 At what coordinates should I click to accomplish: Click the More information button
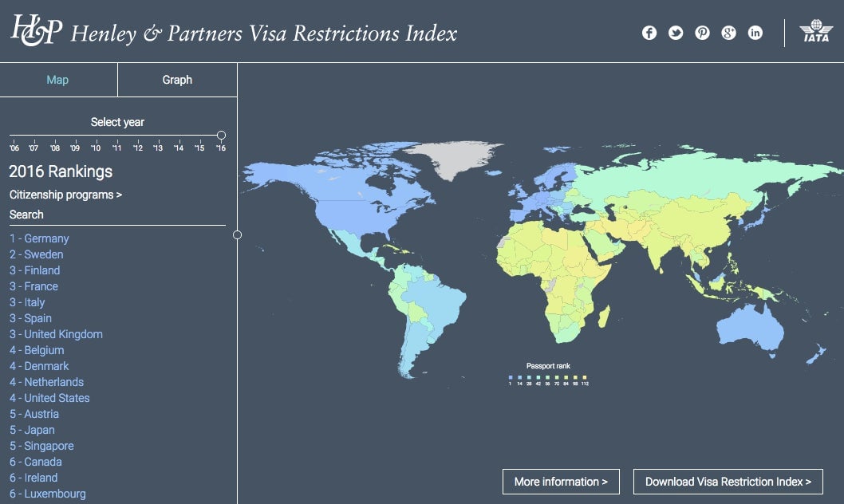pyautogui.click(x=561, y=482)
